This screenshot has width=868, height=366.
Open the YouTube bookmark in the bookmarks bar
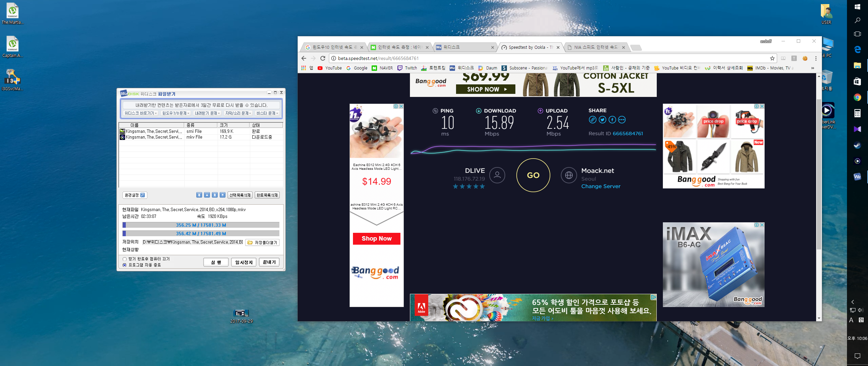point(330,68)
